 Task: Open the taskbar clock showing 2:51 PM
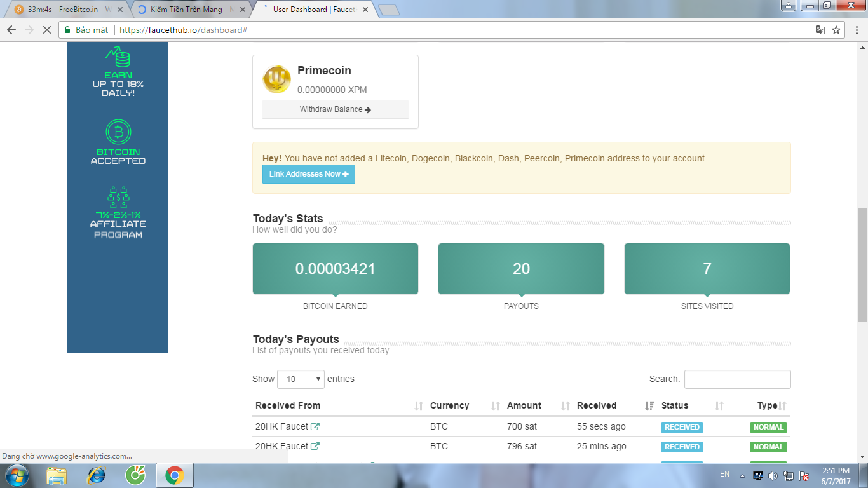click(836, 476)
